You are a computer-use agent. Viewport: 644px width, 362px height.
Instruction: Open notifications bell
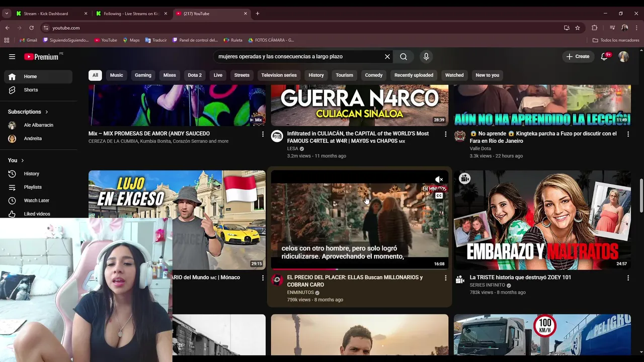[x=604, y=57]
